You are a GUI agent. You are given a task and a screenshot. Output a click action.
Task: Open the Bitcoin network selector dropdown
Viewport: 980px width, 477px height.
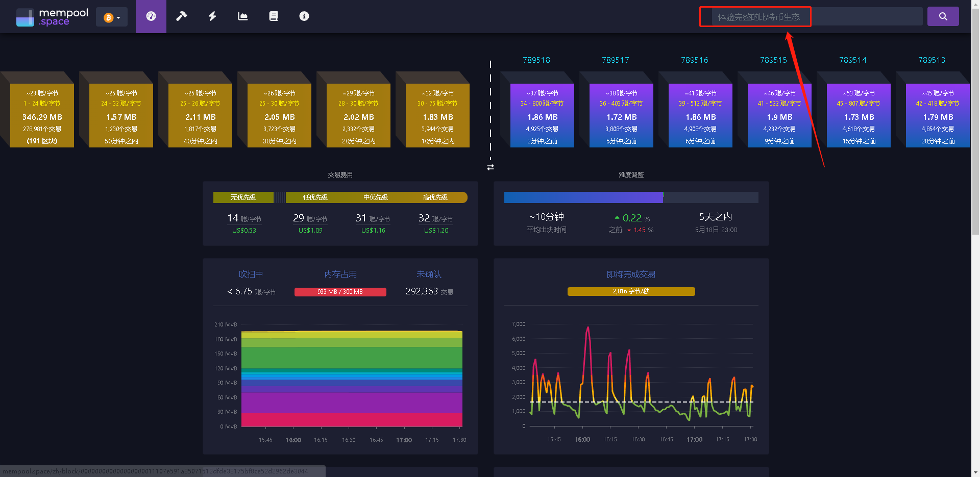[x=112, y=17]
